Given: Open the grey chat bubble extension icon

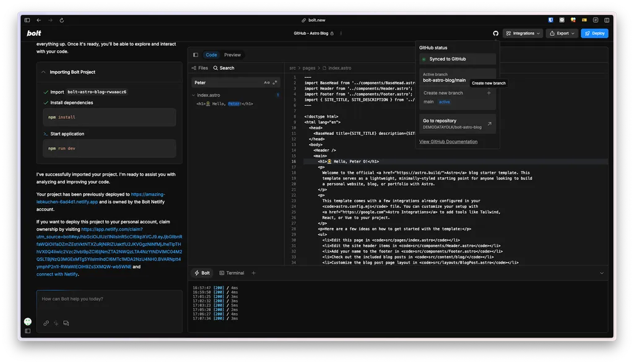Looking at the screenshot, I should click(x=562, y=20).
